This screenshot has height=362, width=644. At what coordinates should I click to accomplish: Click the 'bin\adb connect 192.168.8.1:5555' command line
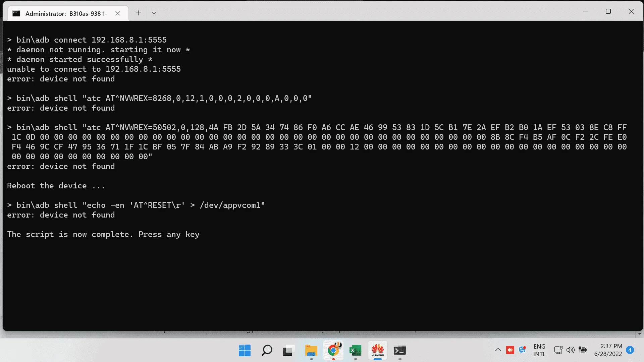[87, 40]
